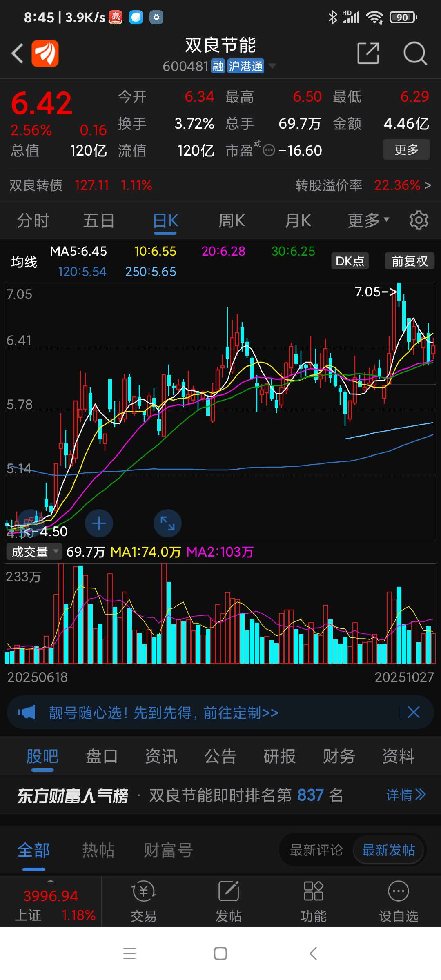
Task: Tap 250:5.65 moving average value
Action: coord(151,272)
